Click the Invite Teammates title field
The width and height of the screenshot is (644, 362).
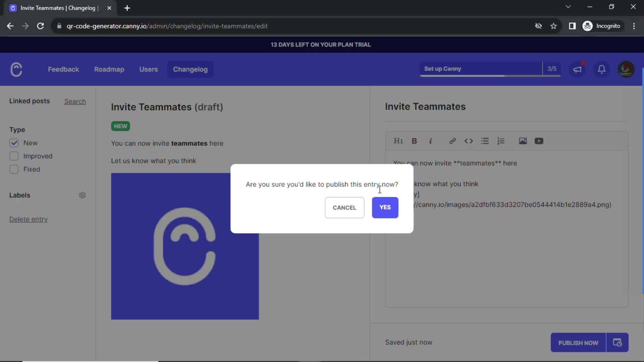pos(506,107)
